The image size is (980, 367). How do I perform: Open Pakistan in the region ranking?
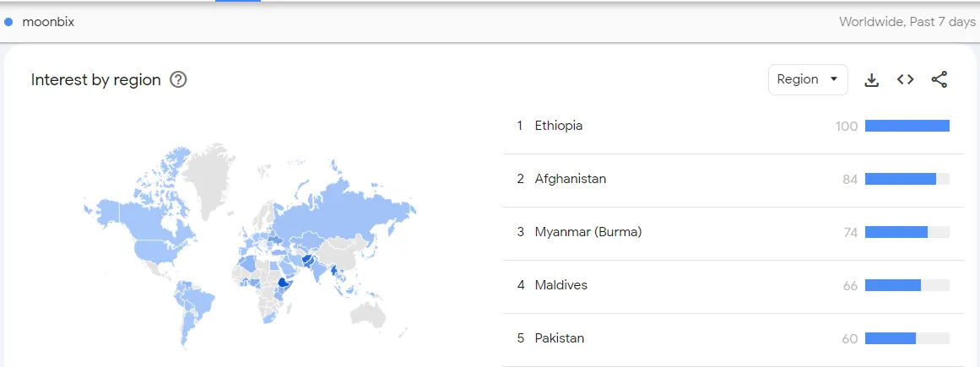(560, 338)
